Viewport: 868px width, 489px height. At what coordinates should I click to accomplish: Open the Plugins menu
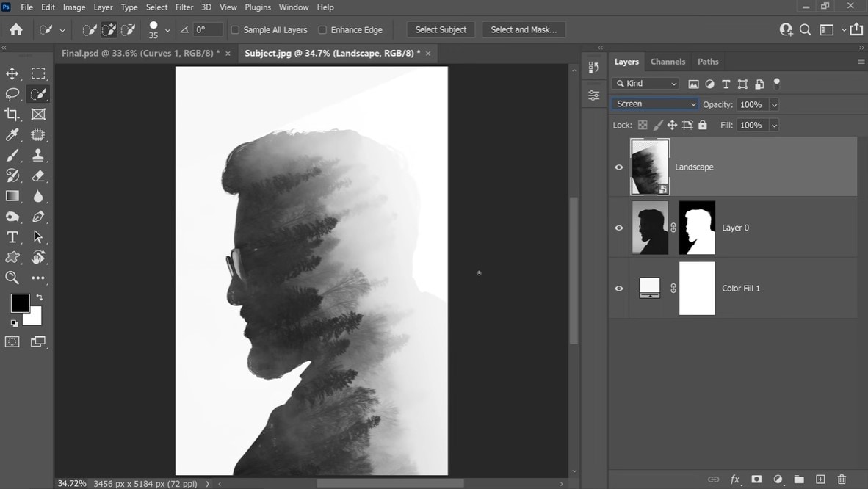[258, 7]
